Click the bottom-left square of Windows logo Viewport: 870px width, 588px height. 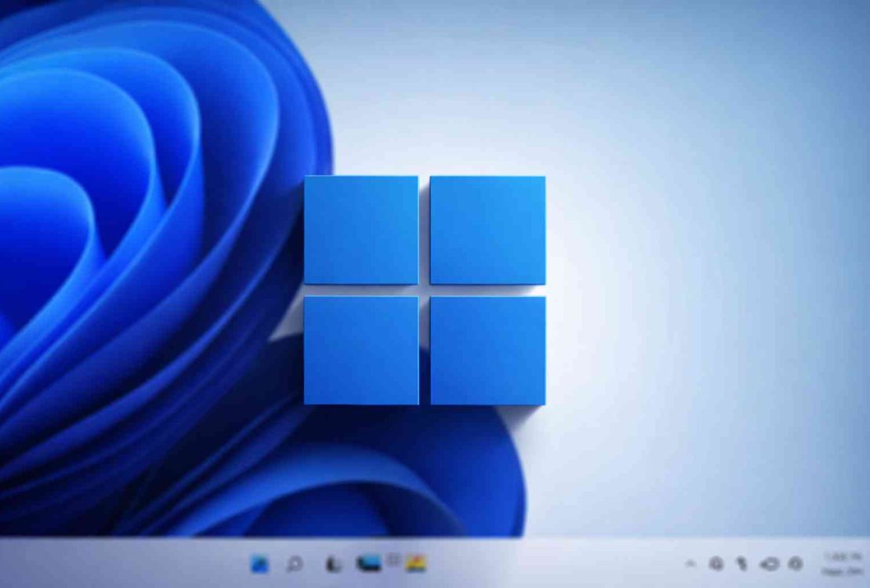pyautogui.click(x=361, y=350)
